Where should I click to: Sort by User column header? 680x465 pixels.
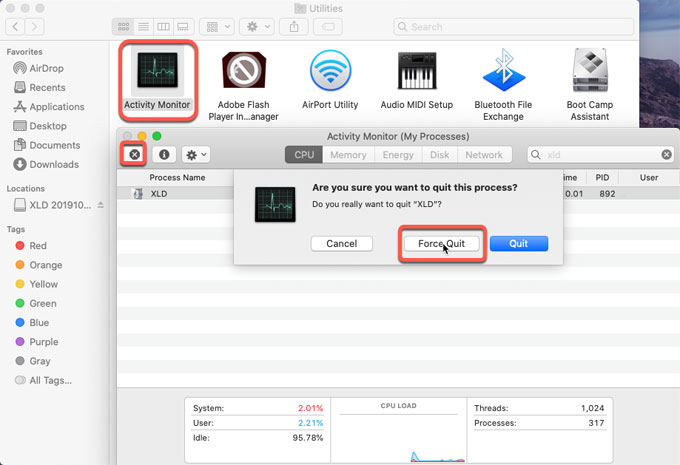tap(649, 177)
